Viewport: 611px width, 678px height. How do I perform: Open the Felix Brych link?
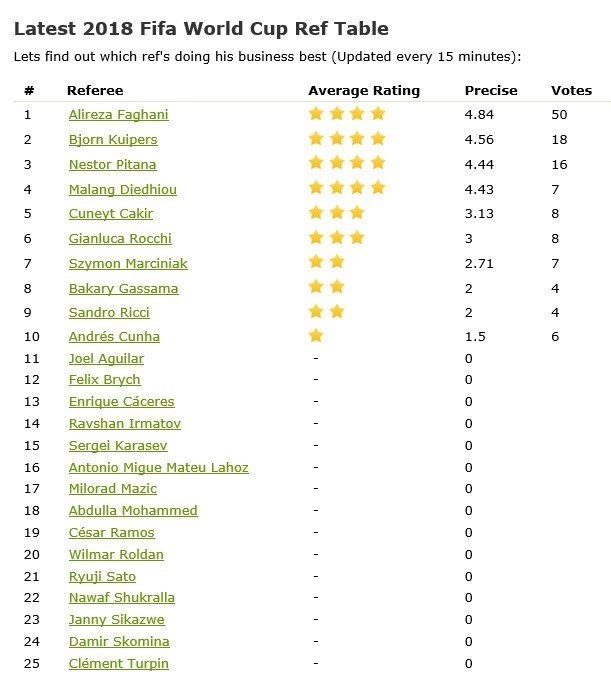[x=104, y=380]
